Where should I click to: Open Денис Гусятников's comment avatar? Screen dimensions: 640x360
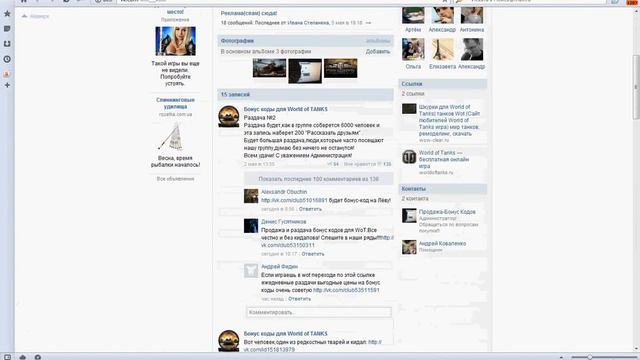251,226
